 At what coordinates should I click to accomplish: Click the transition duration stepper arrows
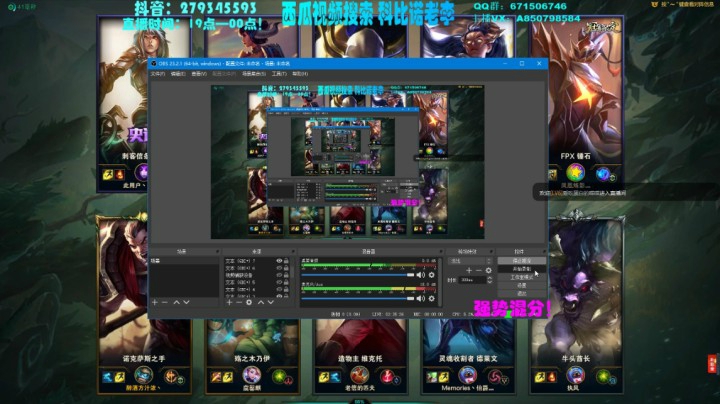[x=489, y=280]
